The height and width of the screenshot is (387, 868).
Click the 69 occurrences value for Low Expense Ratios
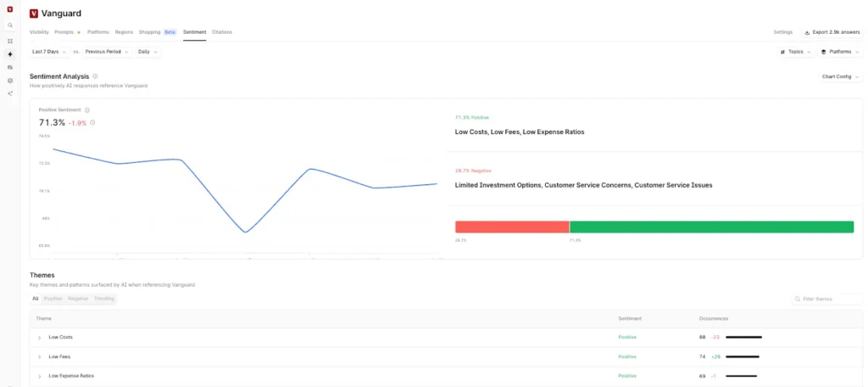pos(703,376)
